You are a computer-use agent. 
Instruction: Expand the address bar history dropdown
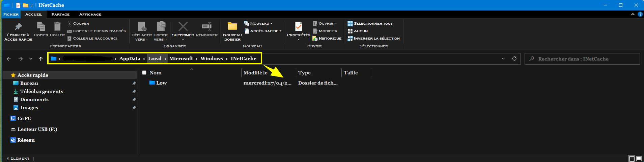point(503,59)
